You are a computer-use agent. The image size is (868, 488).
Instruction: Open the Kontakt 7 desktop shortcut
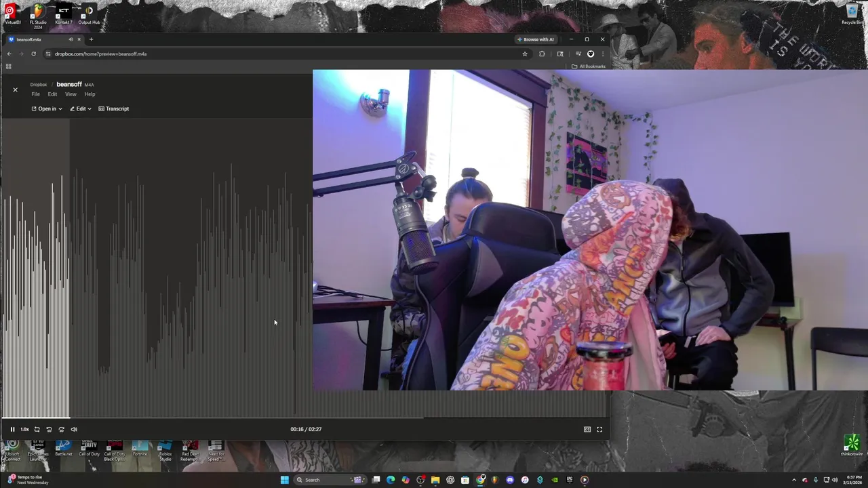(64, 14)
